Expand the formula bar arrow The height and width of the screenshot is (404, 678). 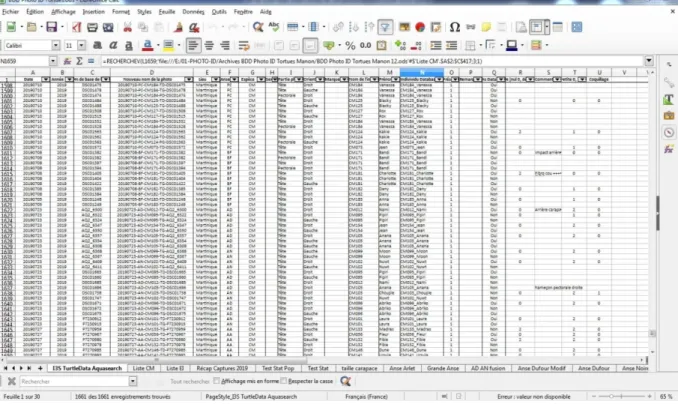click(x=649, y=61)
